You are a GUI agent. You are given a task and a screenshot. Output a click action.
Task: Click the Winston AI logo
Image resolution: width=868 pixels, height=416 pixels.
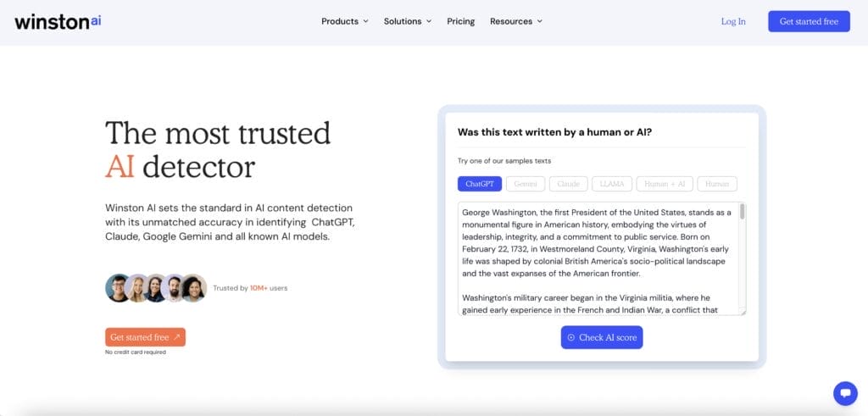pos(58,21)
